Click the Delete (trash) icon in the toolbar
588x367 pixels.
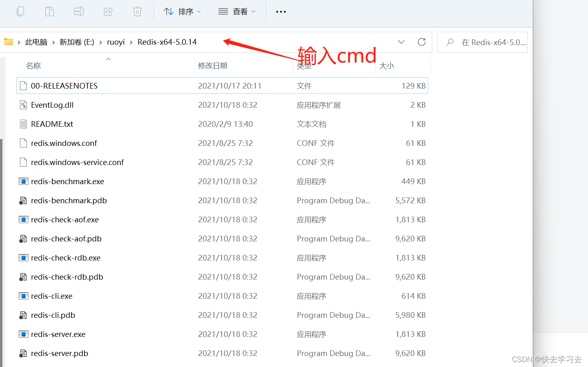pos(137,11)
